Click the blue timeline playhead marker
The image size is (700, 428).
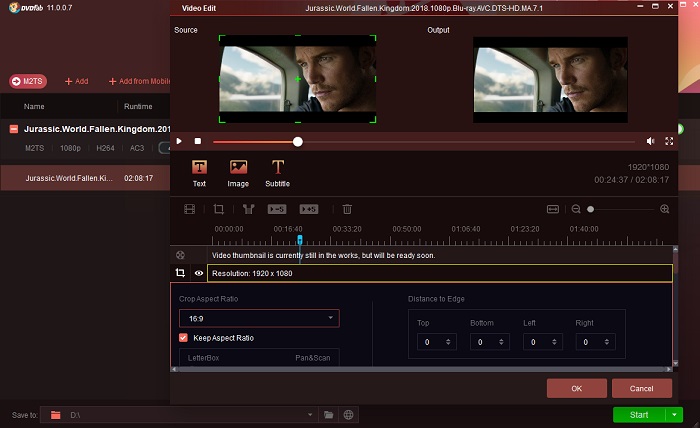[300, 240]
